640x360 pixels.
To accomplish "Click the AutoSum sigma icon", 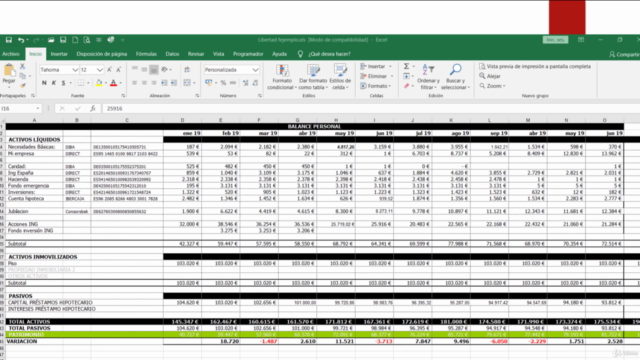I will tap(407, 66).
